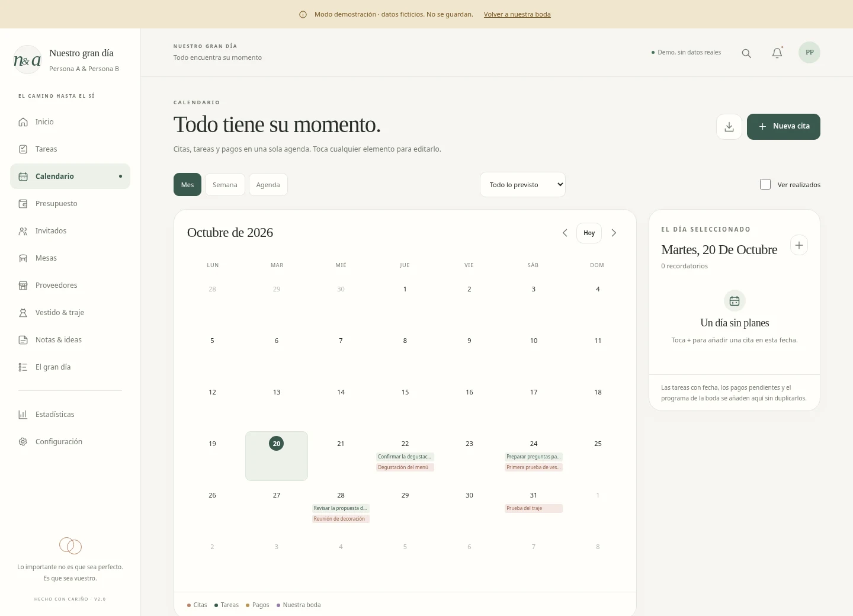Click the Nueva cita button
Image resolution: width=853 pixels, height=616 pixels.
783,127
